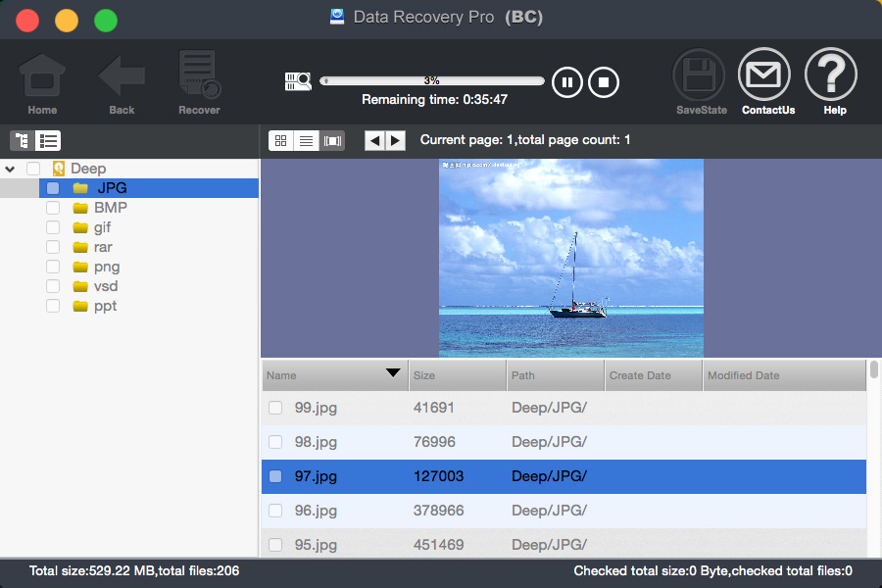Check the 99.jpg file checkbox
This screenshot has height=588, width=882.
click(275, 408)
